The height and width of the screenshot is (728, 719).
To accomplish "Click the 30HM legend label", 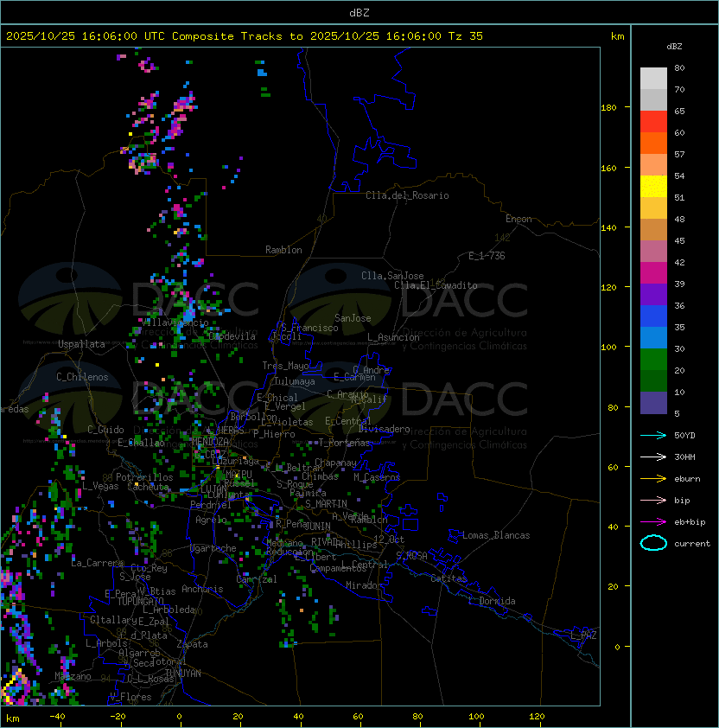I will pos(684,457).
